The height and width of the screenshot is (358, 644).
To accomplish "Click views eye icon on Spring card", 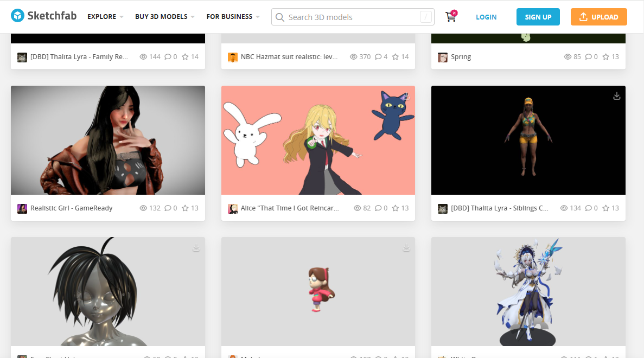I will [568, 56].
